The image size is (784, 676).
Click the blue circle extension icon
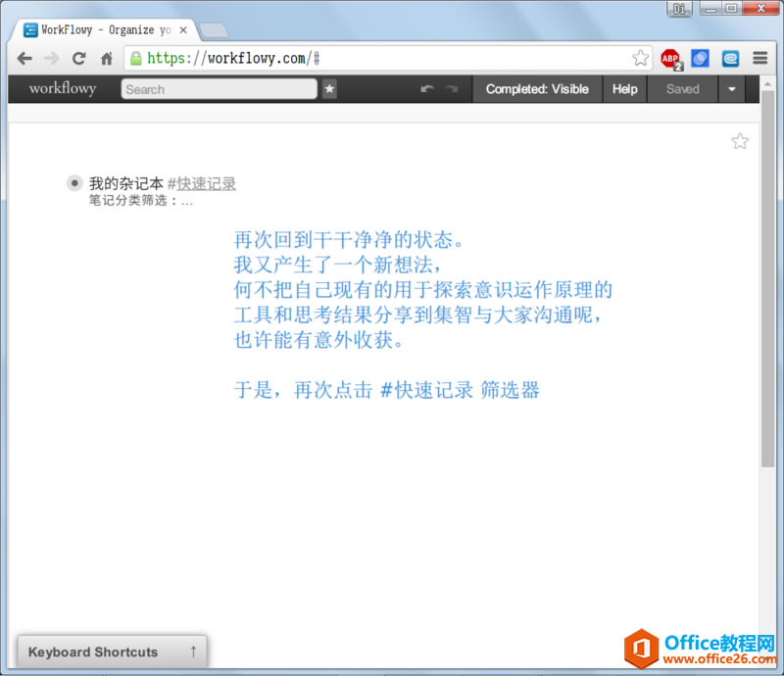click(700, 59)
